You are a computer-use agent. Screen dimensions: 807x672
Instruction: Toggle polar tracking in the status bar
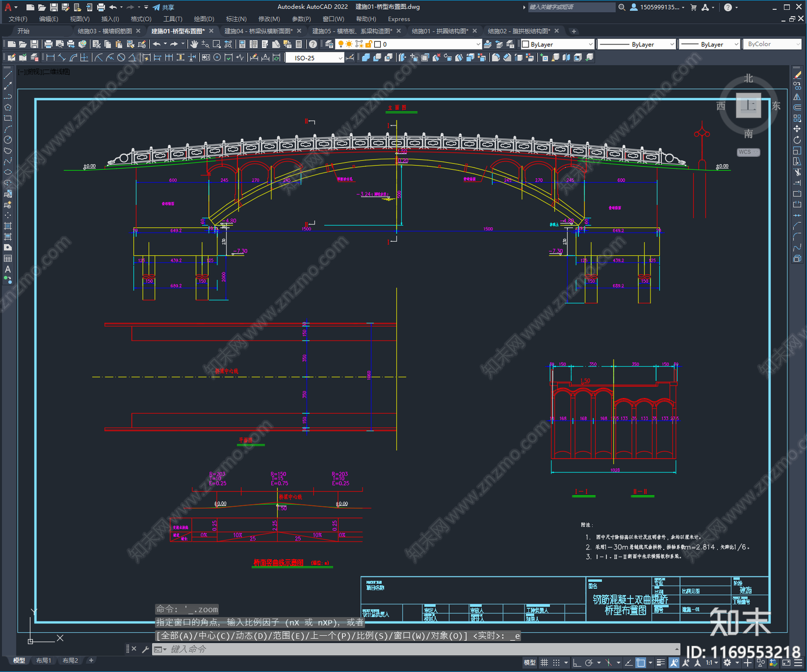click(589, 663)
